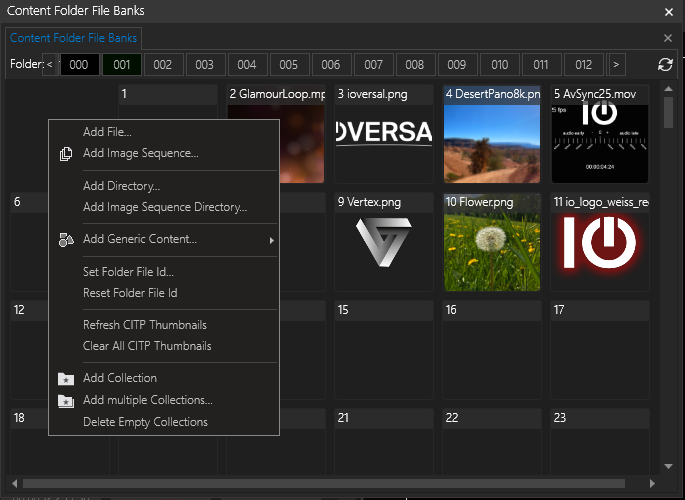Select the Content Folder File Banks tab
This screenshot has width=685, height=500.
pos(73,38)
